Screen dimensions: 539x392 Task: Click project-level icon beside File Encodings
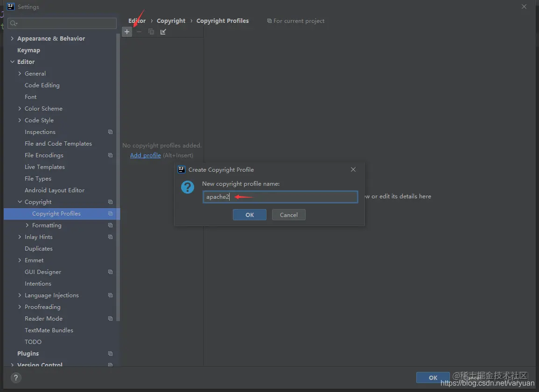(110, 155)
